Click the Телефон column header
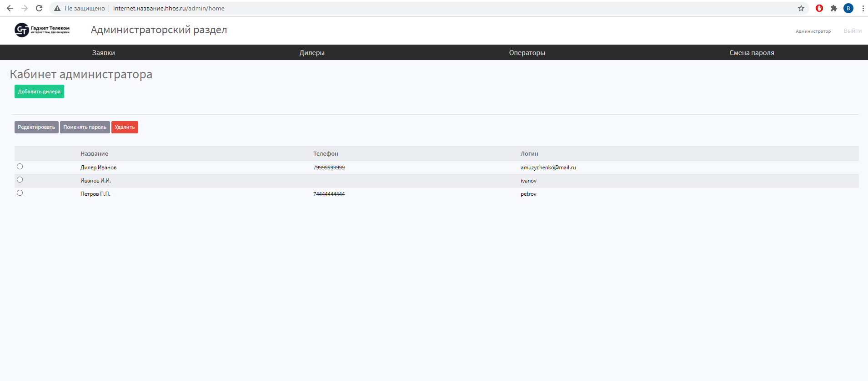The image size is (868, 381). (326, 154)
